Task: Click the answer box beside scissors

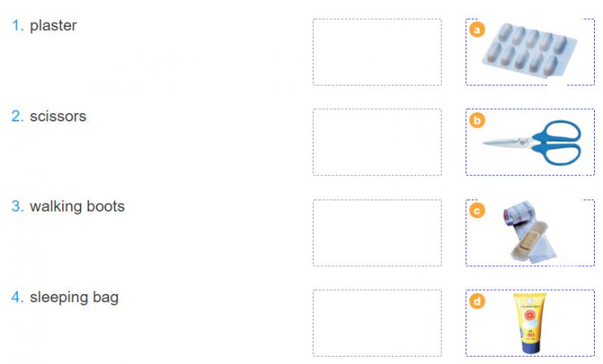Action: coord(376,143)
